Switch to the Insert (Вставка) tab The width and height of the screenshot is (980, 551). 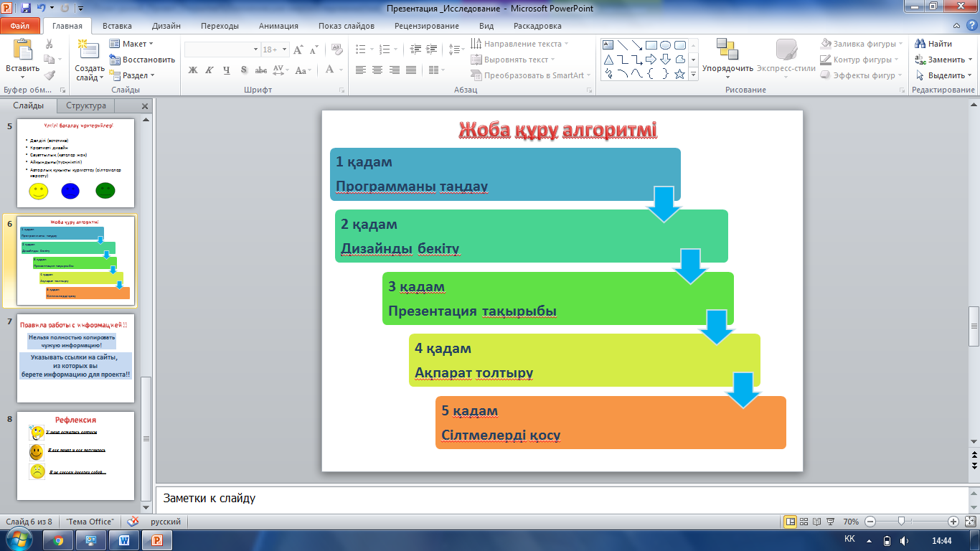click(117, 26)
